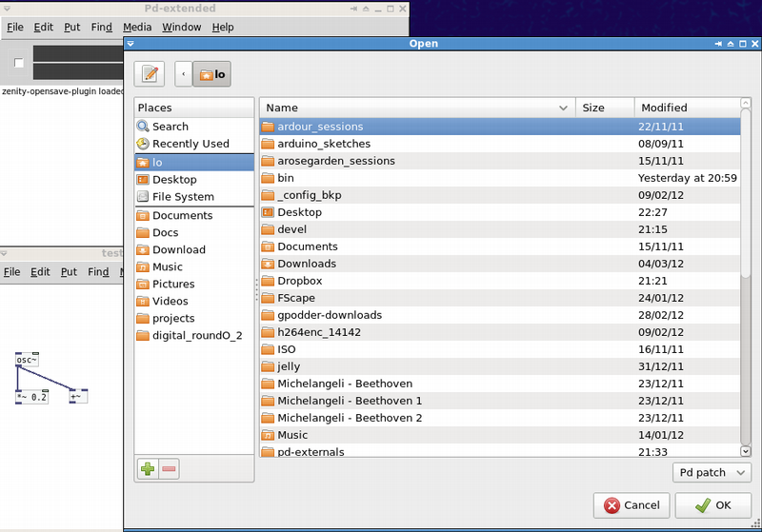Open Download bookmark in Places
This screenshot has width=762, height=532.
click(x=194, y=249)
